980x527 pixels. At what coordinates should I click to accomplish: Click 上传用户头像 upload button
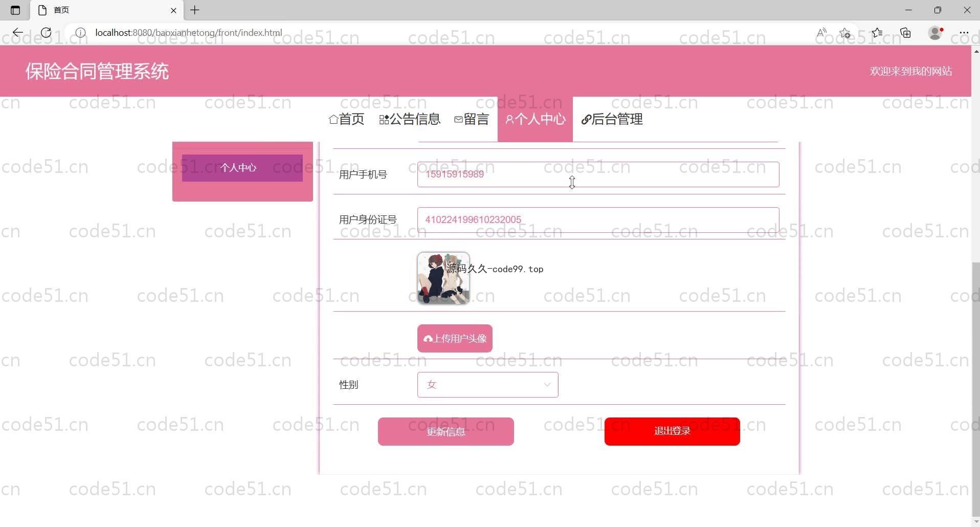coord(455,339)
